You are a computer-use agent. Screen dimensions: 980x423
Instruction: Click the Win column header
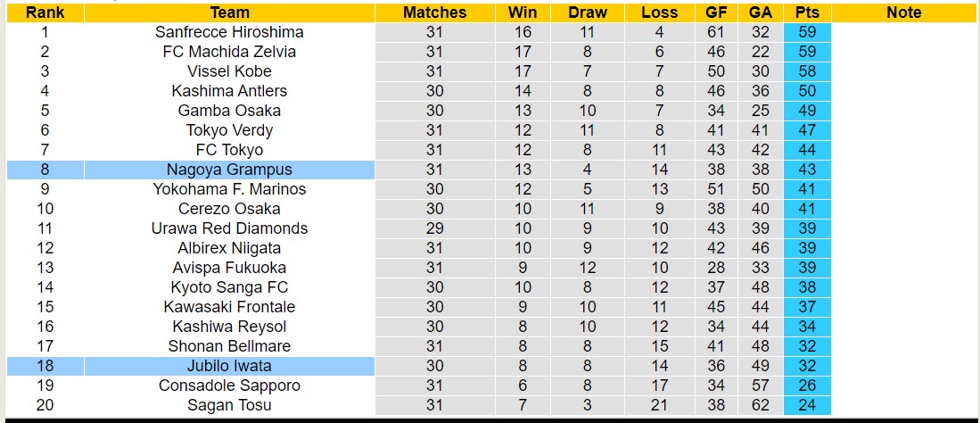click(x=523, y=12)
